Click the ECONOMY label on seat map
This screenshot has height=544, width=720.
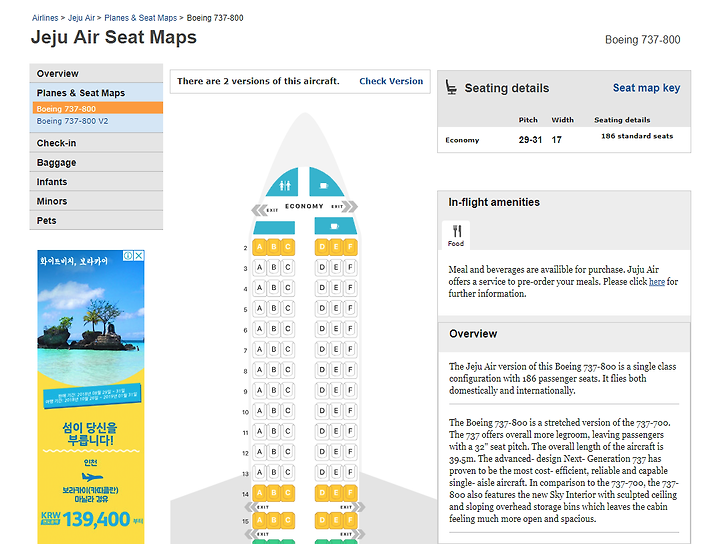(304, 206)
